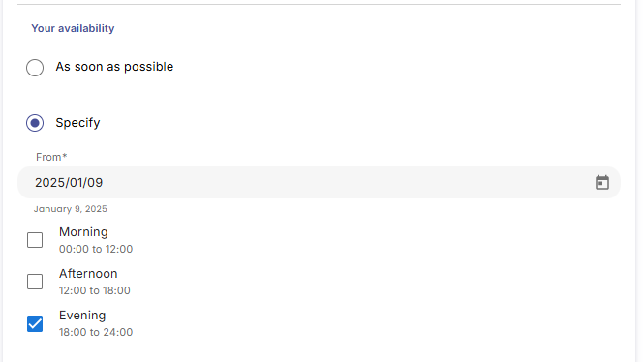Click the Specify label text
Screen dimensions: 644x362
tap(77, 122)
